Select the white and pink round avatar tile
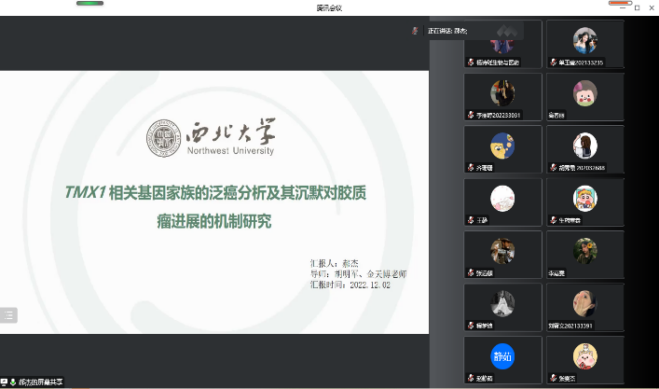This screenshot has height=389, width=659. (503, 202)
